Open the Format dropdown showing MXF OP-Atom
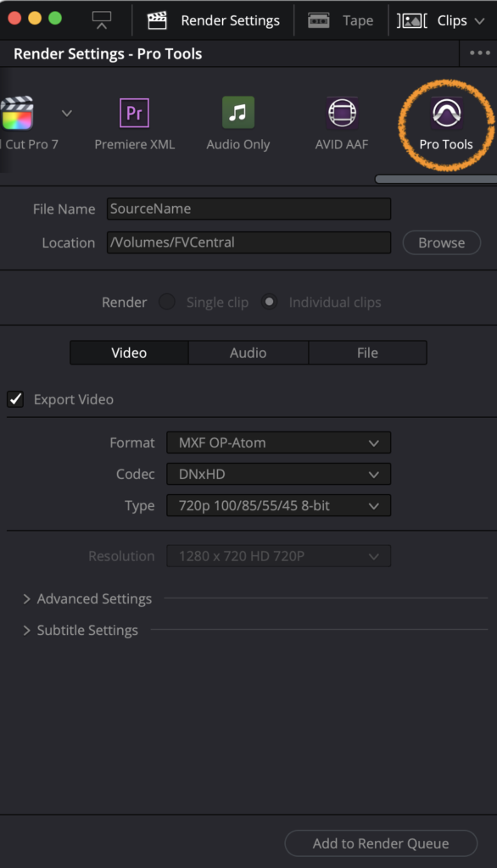Viewport: 497px width, 868px height. (279, 442)
